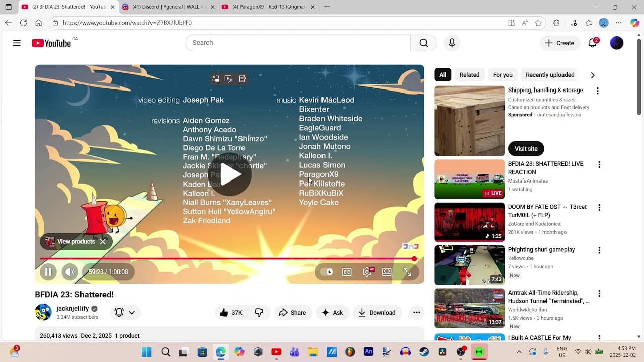Create a new YouTube upload
The height and width of the screenshot is (362, 644).
pyautogui.click(x=560, y=43)
